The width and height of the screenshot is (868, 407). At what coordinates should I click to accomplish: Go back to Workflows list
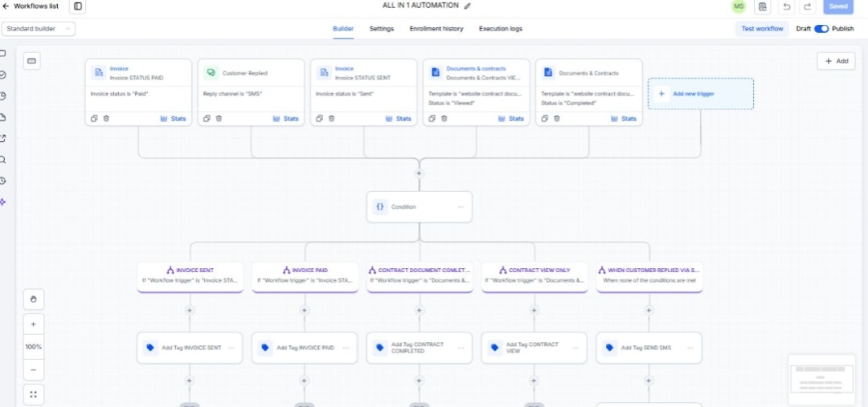(x=31, y=6)
